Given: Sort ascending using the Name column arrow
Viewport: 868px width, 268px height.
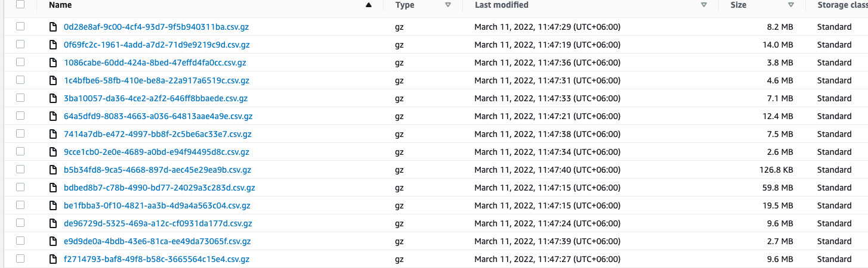Looking at the screenshot, I should [368, 5].
